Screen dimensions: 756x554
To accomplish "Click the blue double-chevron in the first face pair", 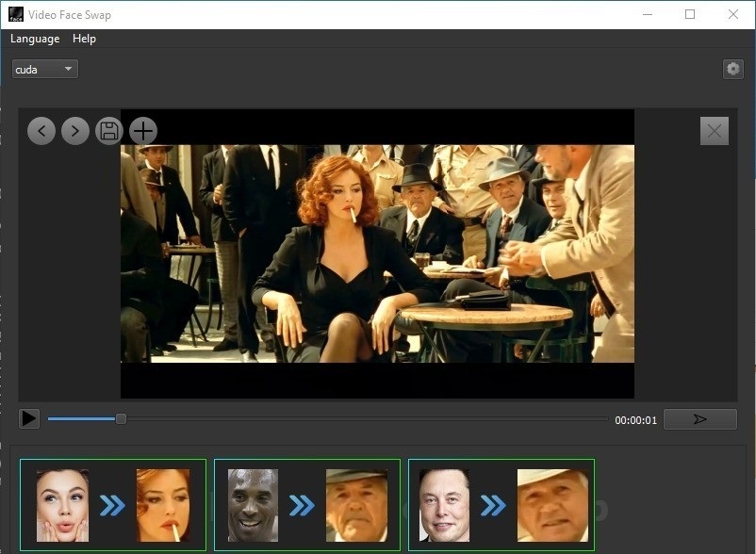I will (x=112, y=506).
